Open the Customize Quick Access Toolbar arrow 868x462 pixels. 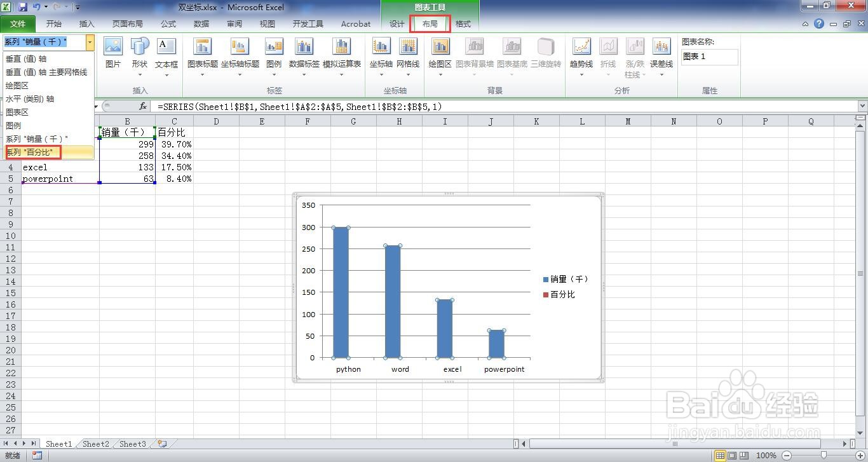click(78, 8)
